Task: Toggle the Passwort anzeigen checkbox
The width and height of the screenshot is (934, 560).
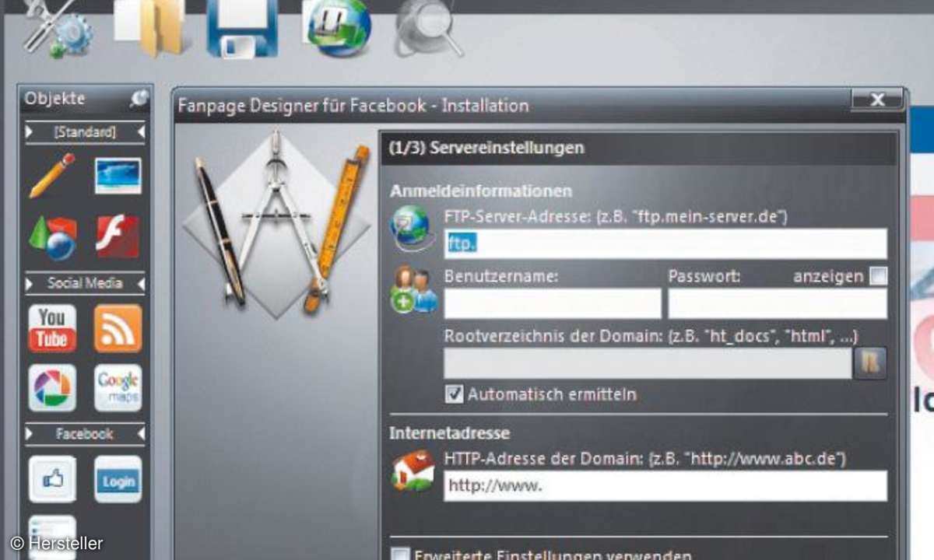Action: pos(879,276)
